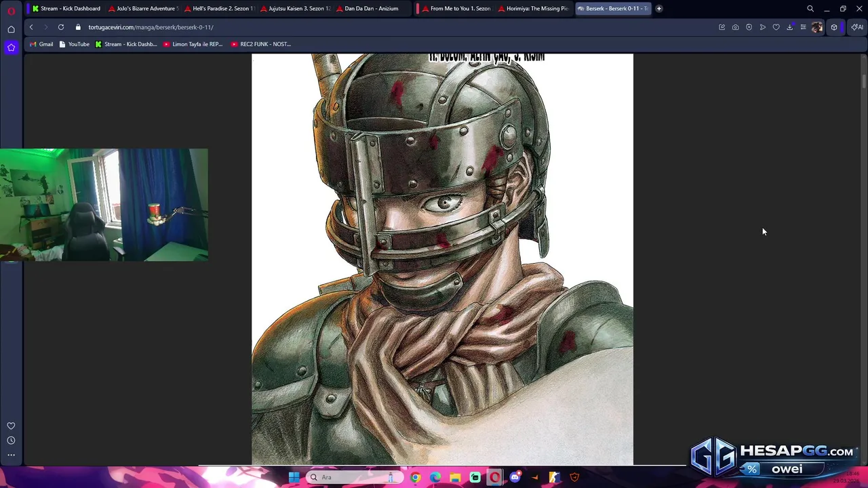868x488 pixels.
Task: Open Discord from the taskbar
Action: tap(515, 477)
